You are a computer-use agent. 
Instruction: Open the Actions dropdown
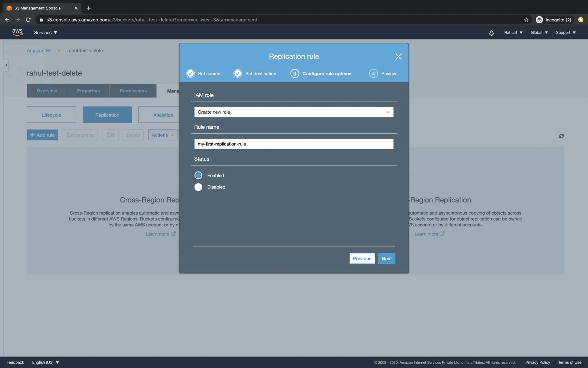(x=163, y=135)
